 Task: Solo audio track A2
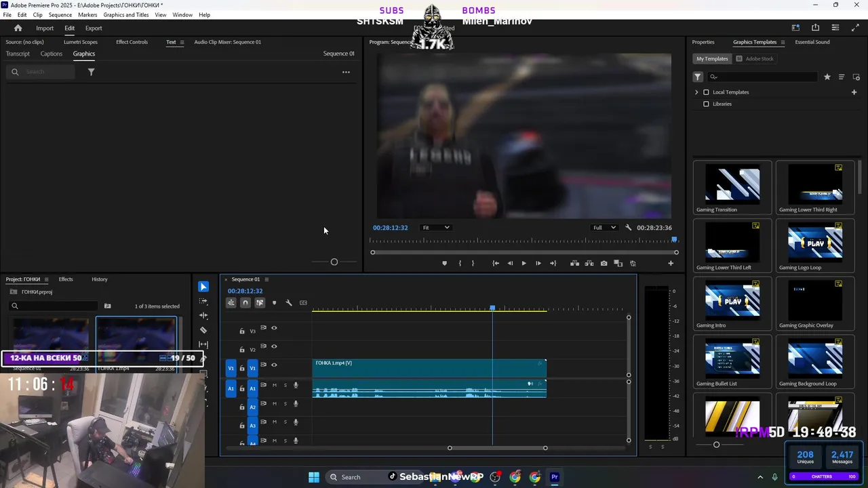coord(285,404)
